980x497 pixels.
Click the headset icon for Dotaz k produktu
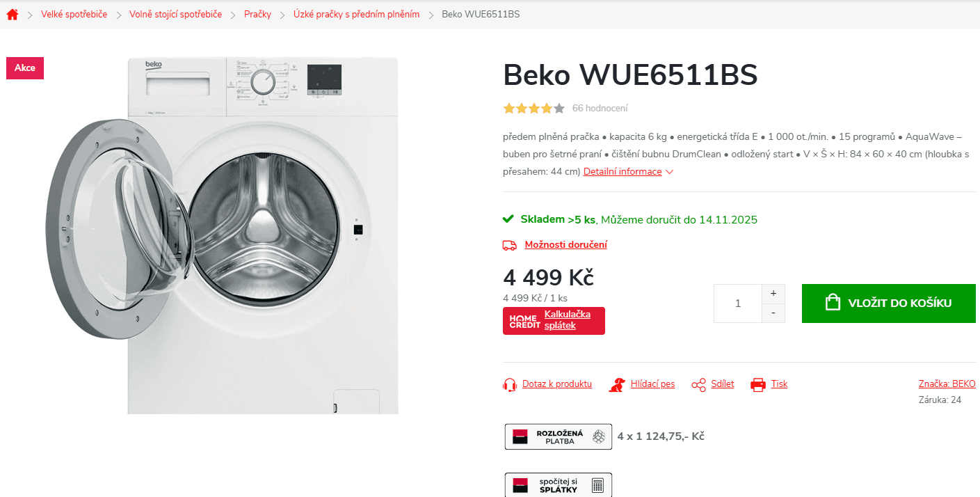(508, 384)
